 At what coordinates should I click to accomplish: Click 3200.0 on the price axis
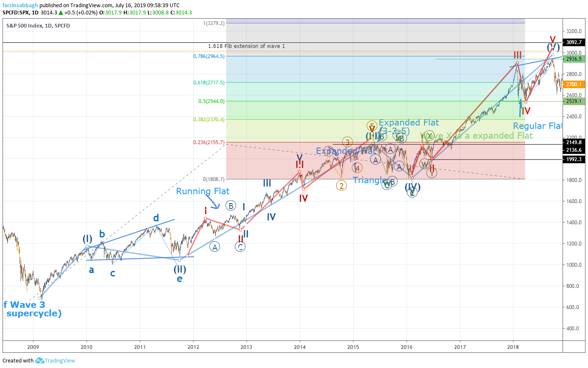click(x=573, y=31)
